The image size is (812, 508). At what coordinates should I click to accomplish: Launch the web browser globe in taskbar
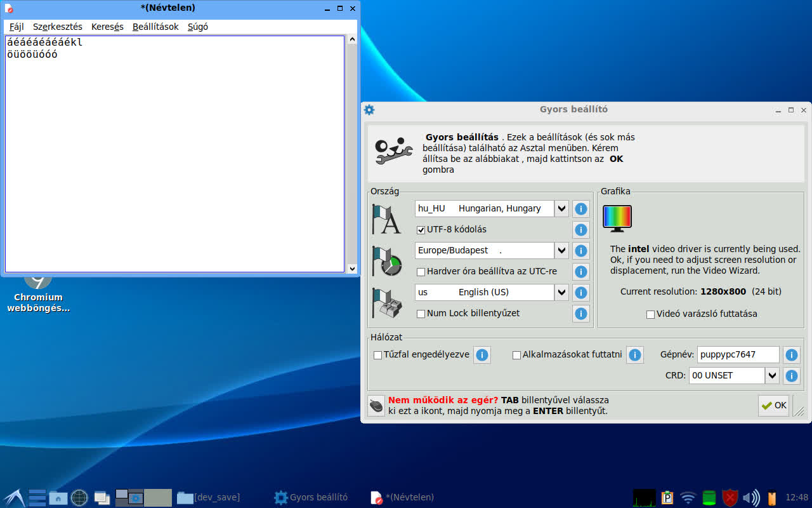pyautogui.click(x=79, y=497)
